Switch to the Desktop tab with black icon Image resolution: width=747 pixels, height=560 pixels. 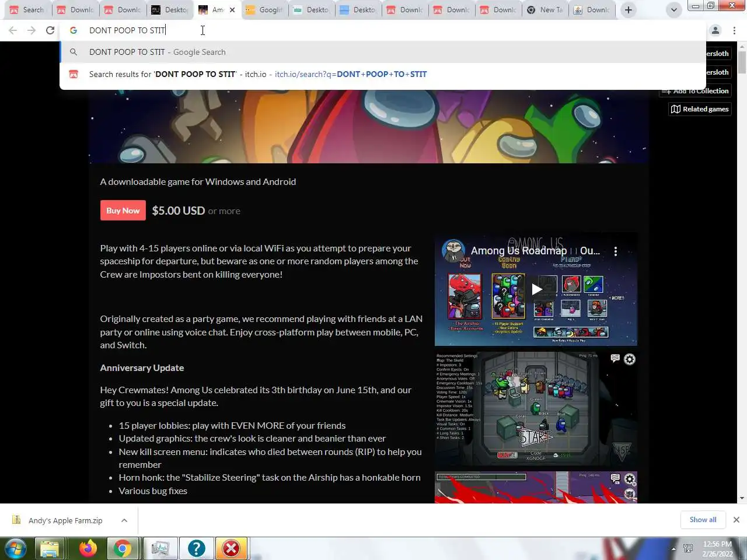pos(170,10)
